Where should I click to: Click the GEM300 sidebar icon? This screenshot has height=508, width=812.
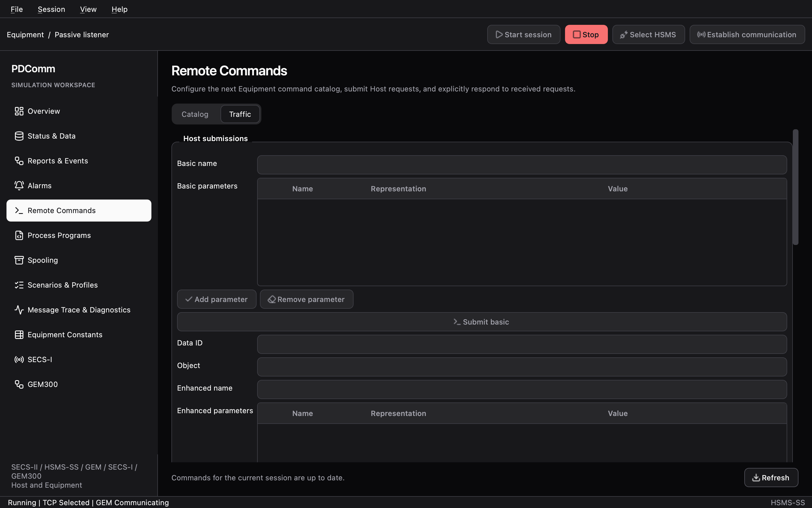pos(19,385)
